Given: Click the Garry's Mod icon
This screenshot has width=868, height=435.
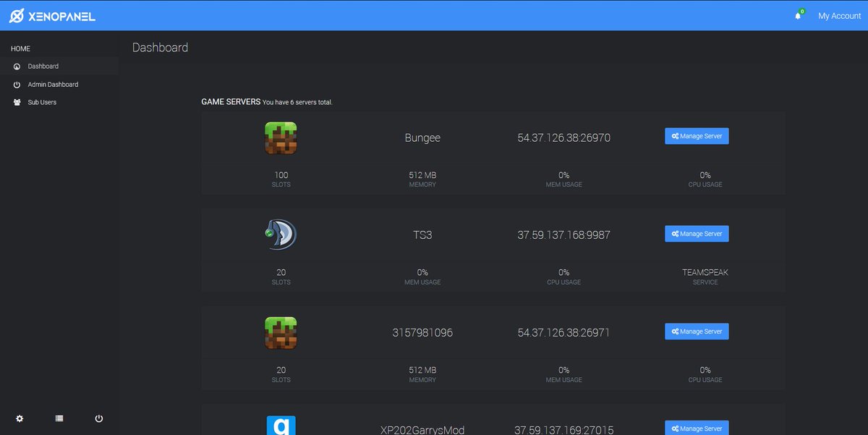Looking at the screenshot, I should click(x=281, y=425).
